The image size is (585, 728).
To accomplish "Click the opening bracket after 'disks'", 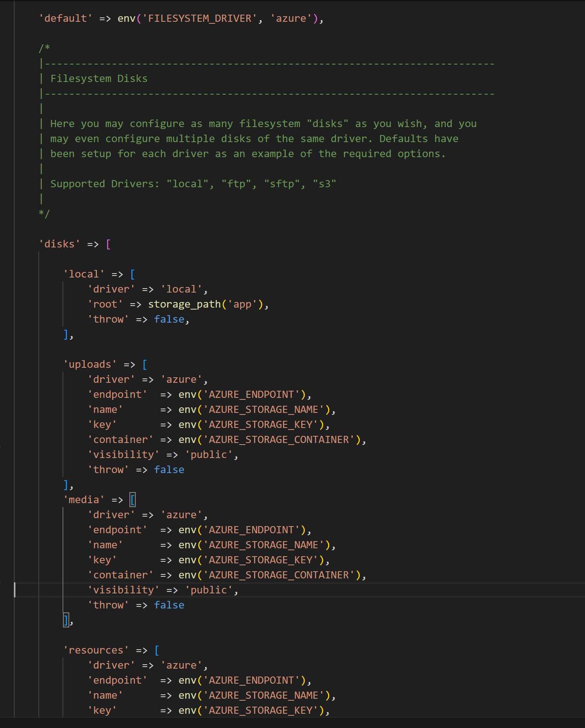I will tap(108, 244).
